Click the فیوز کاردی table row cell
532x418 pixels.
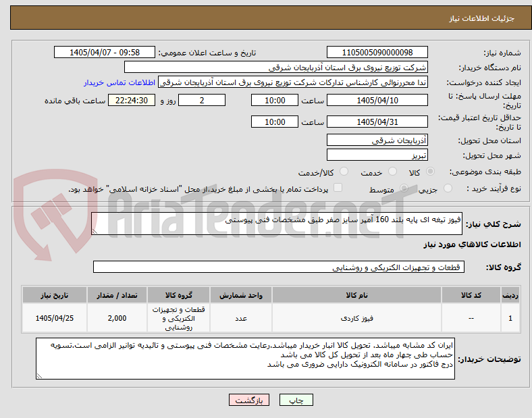click(356, 318)
